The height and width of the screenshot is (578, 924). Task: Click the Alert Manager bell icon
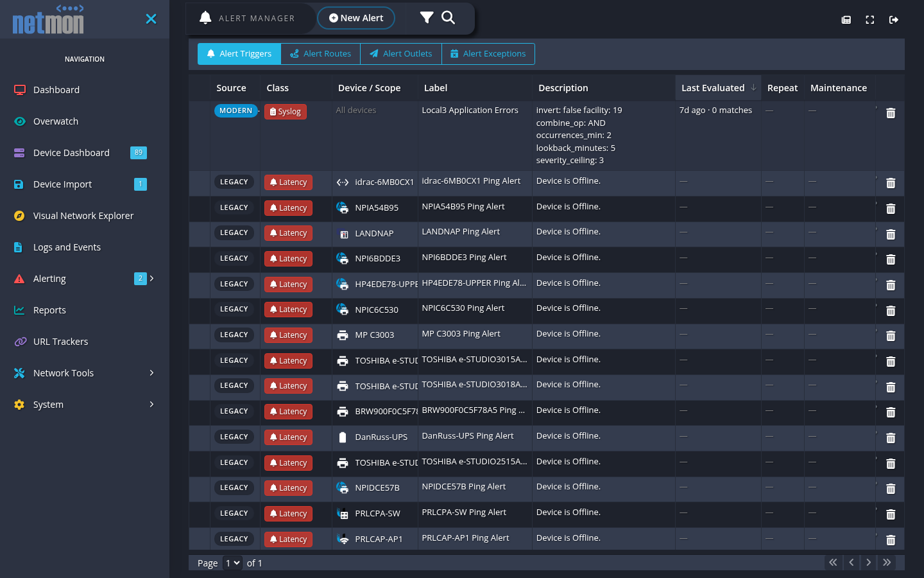click(205, 18)
